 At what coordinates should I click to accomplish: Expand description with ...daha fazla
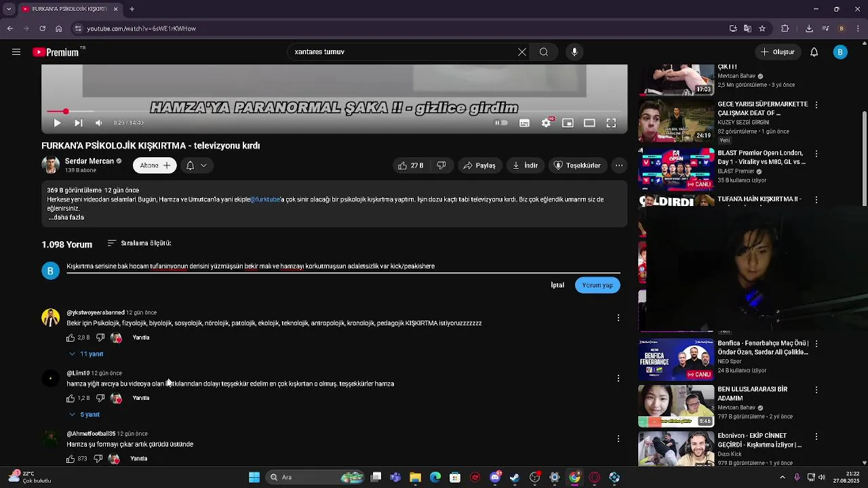click(66, 218)
